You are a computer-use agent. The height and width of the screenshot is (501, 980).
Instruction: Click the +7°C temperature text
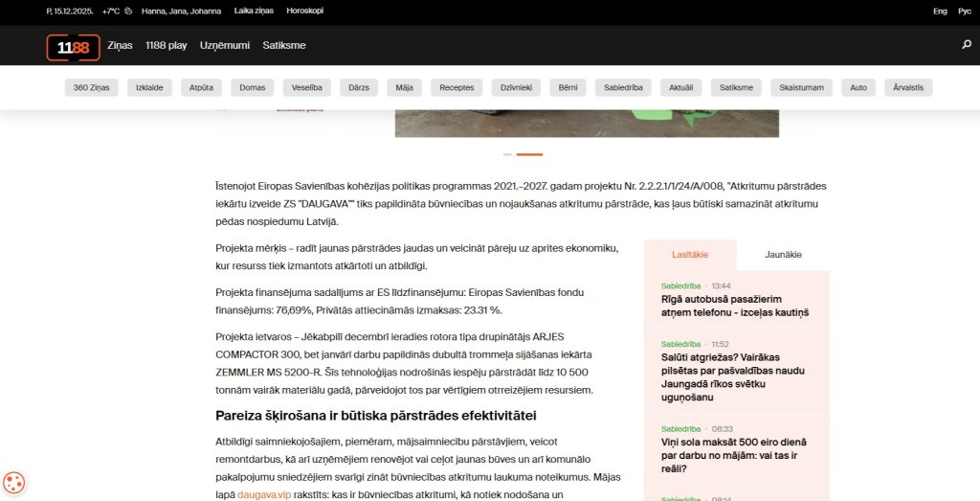[111, 11]
